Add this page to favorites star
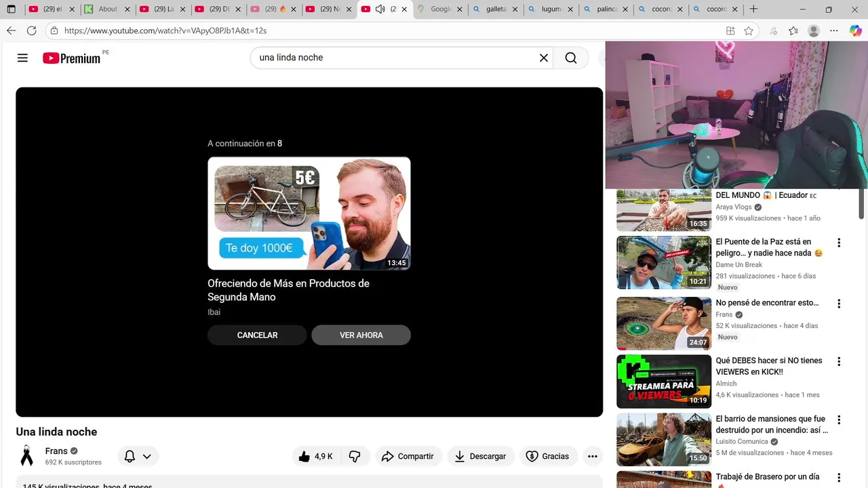The width and height of the screenshot is (868, 488). pos(749,30)
